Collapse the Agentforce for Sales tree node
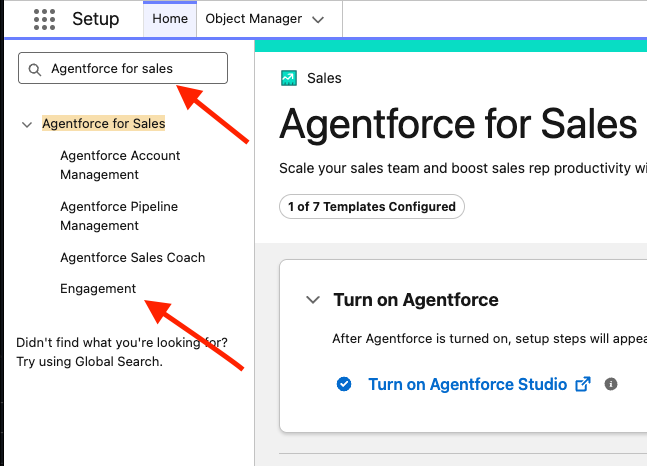 [27, 124]
